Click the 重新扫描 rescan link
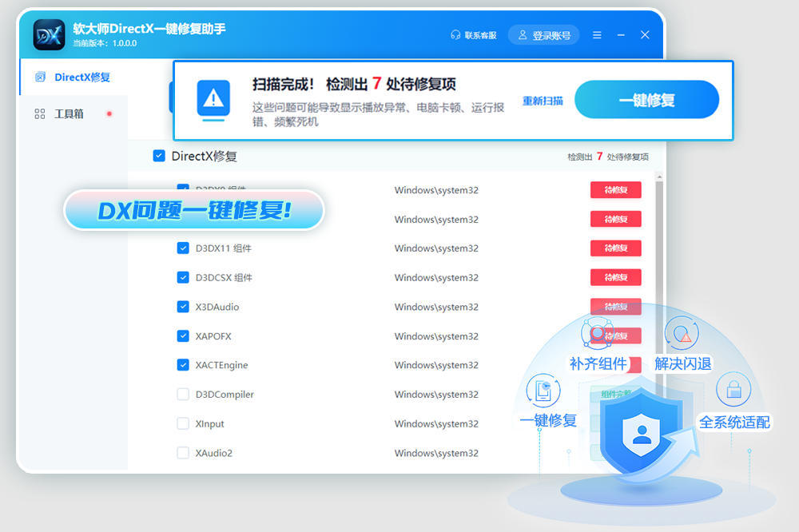 (543, 101)
